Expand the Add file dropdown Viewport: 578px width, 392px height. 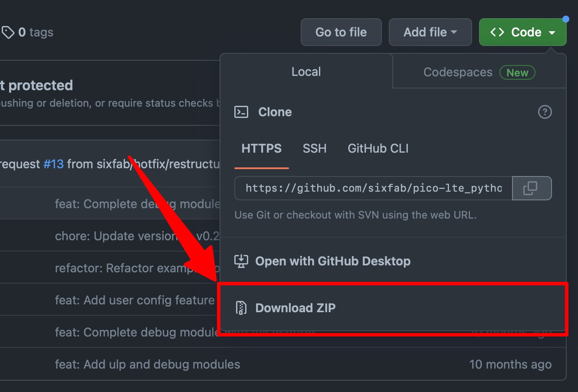(430, 32)
